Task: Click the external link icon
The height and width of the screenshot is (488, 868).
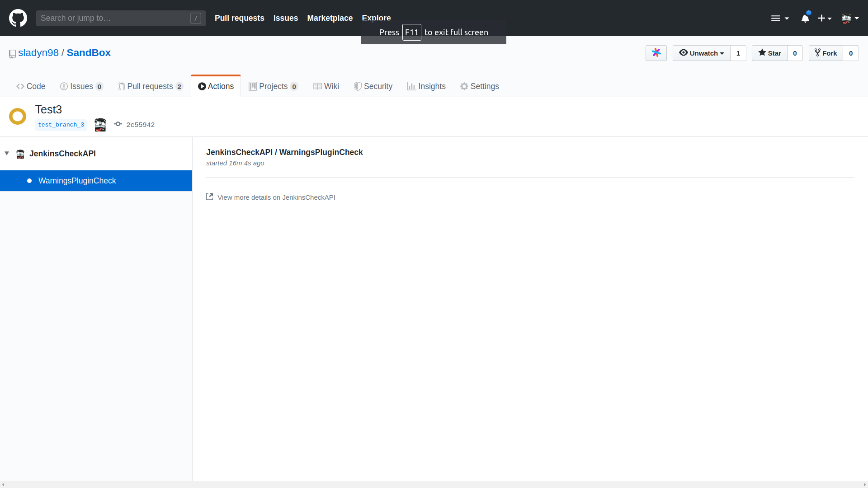Action: [x=210, y=197]
